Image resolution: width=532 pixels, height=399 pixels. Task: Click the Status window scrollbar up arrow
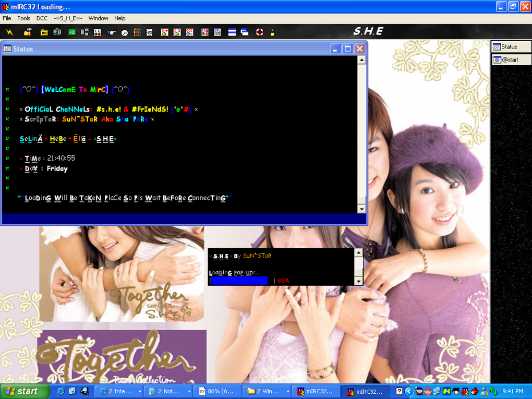361,60
